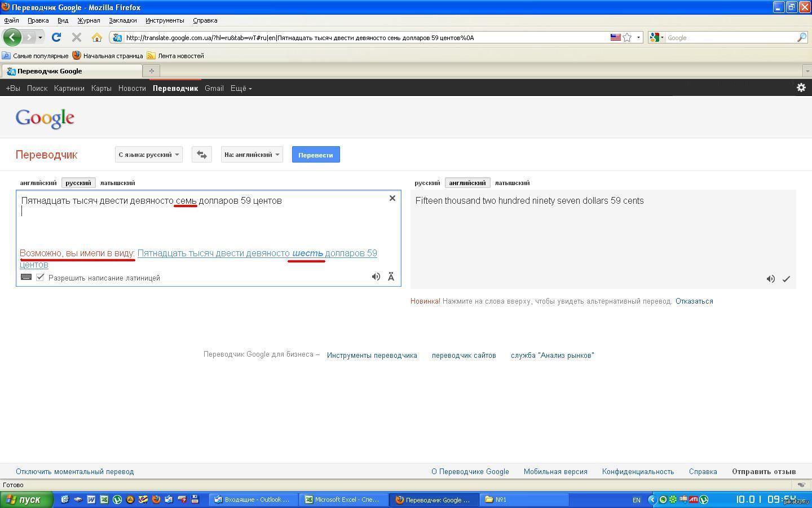Click 'Картинки' in the Google top bar
Image resolution: width=812 pixels, height=508 pixels.
[x=69, y=88]
